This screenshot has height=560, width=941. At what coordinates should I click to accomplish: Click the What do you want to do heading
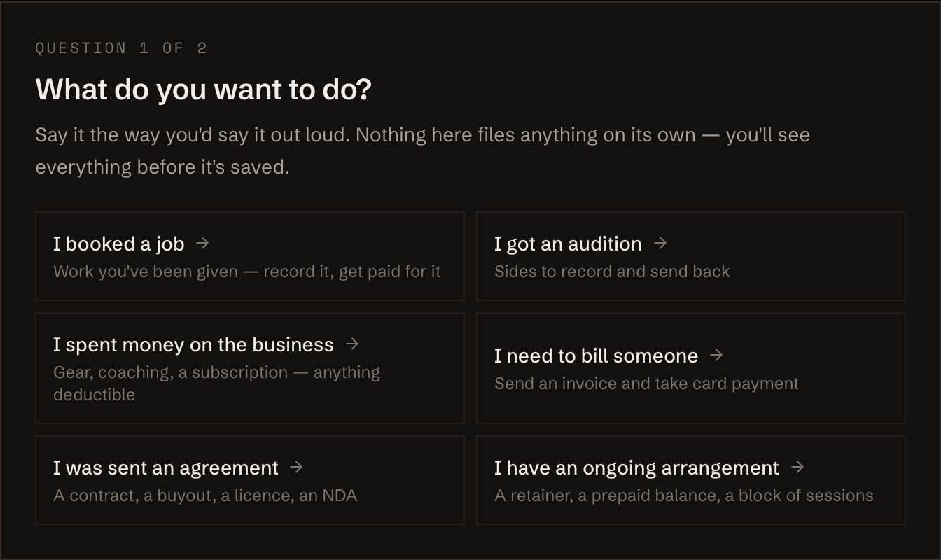click(203, 90)
